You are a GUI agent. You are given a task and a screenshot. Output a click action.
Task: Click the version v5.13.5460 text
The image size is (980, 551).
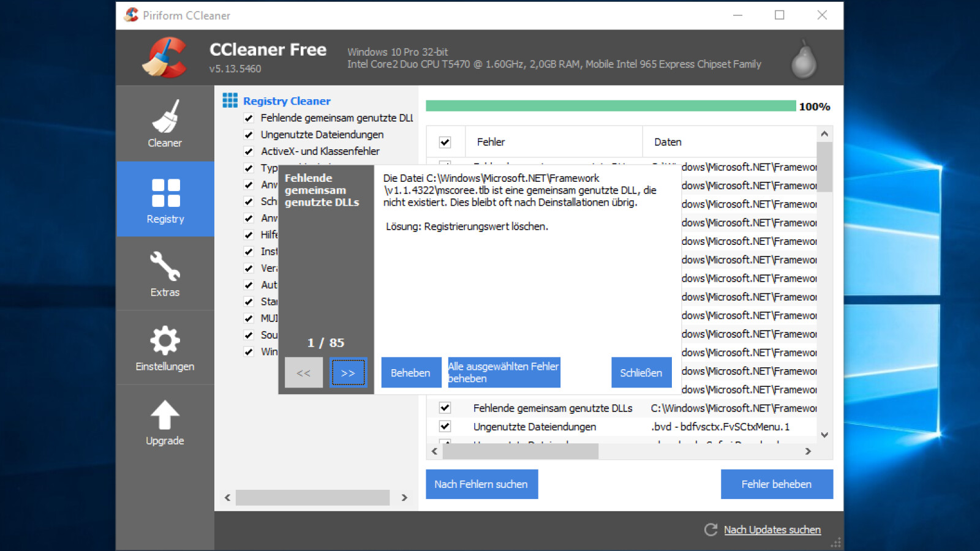235,69
